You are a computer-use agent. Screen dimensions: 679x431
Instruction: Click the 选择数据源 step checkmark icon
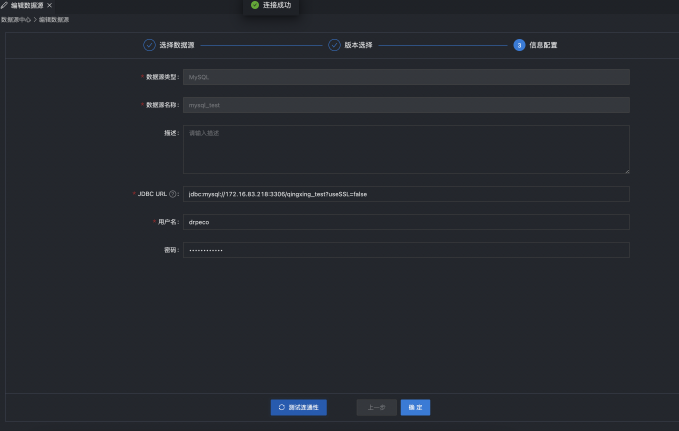pyautogui.click(x=149, y=45)
